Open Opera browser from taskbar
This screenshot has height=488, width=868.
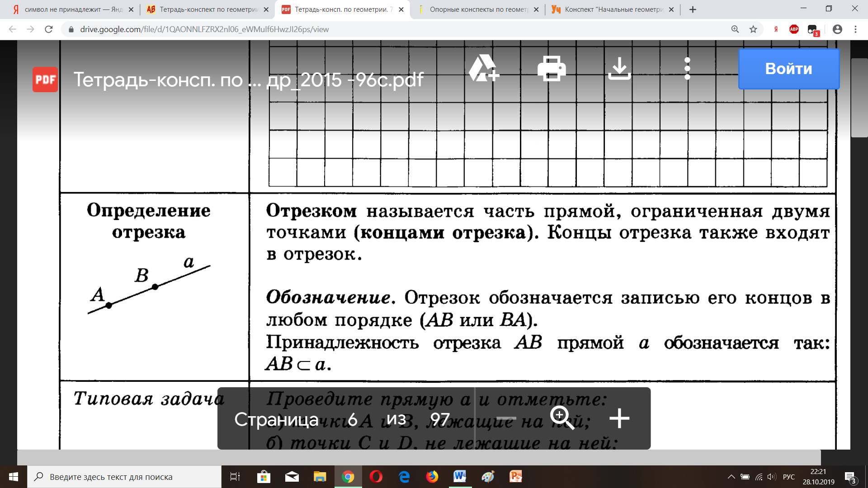pos(376,477)
